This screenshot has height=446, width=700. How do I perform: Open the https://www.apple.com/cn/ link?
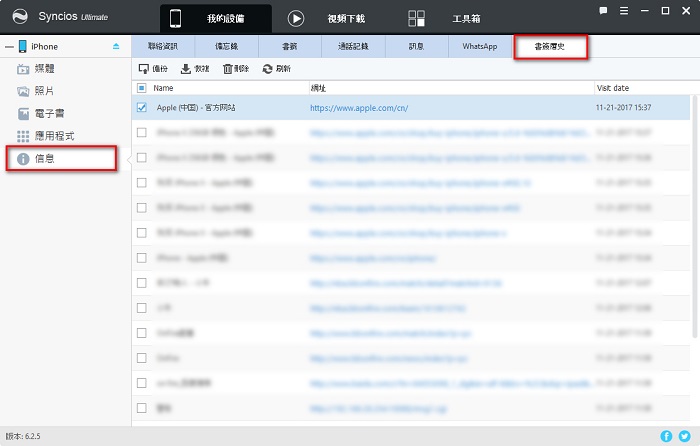coord(359,108)
